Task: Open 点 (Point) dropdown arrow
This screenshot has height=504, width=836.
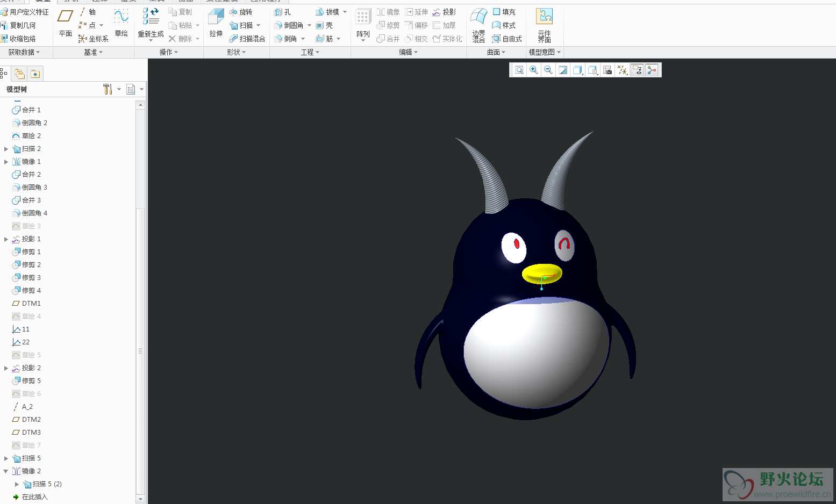Action: point(101,25)
